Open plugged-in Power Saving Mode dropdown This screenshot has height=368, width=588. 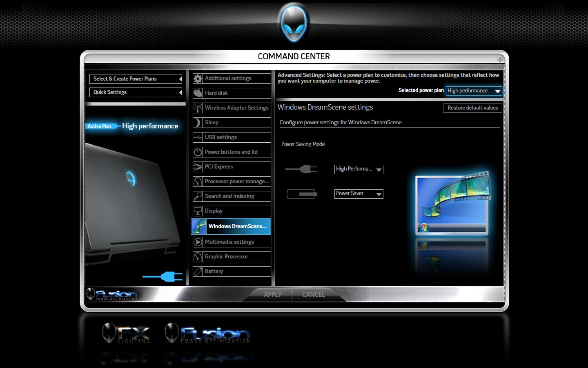point(359,169)
